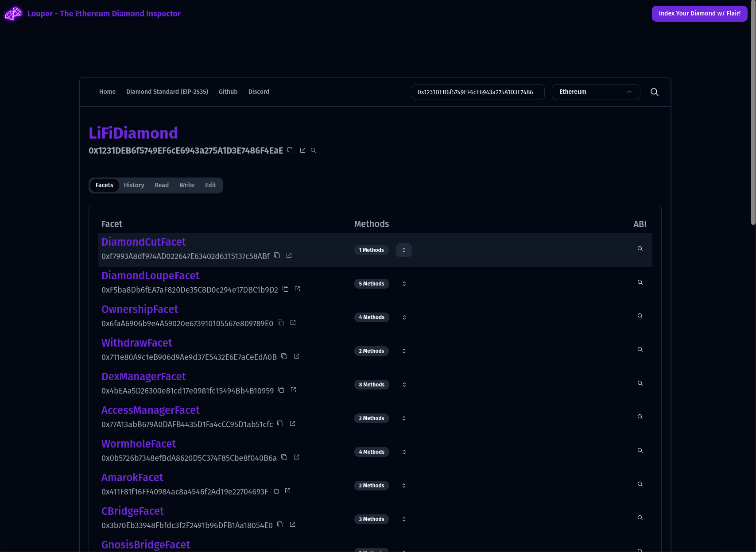Click the search magnifier icon in navbar

pos(655,92)
